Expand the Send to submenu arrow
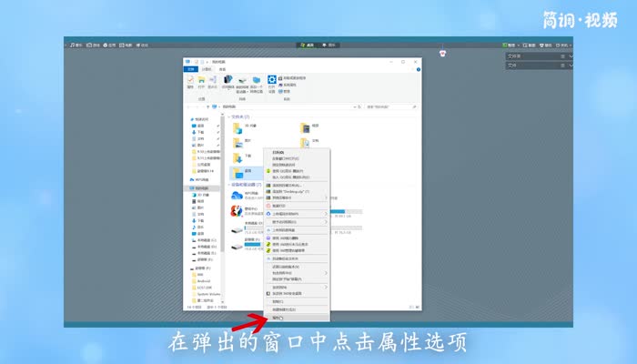The height and width of the screenshot is (364, 637). pos(326,287)
